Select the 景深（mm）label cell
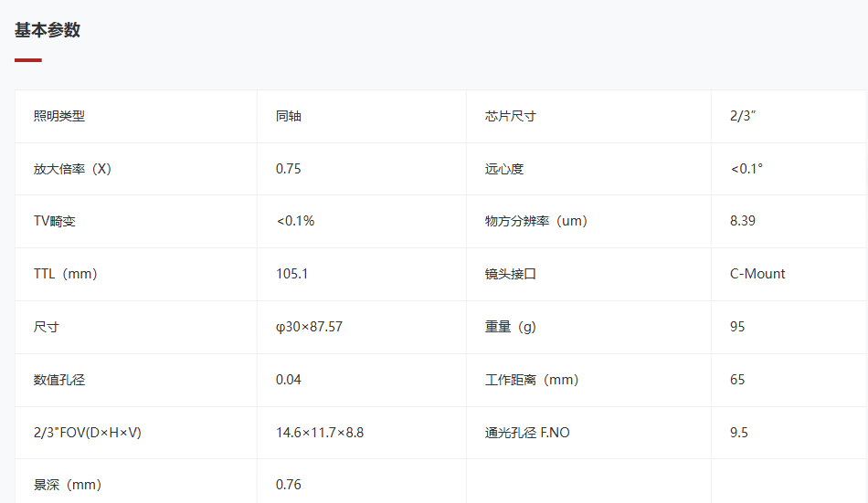 [x=135, y=481]
